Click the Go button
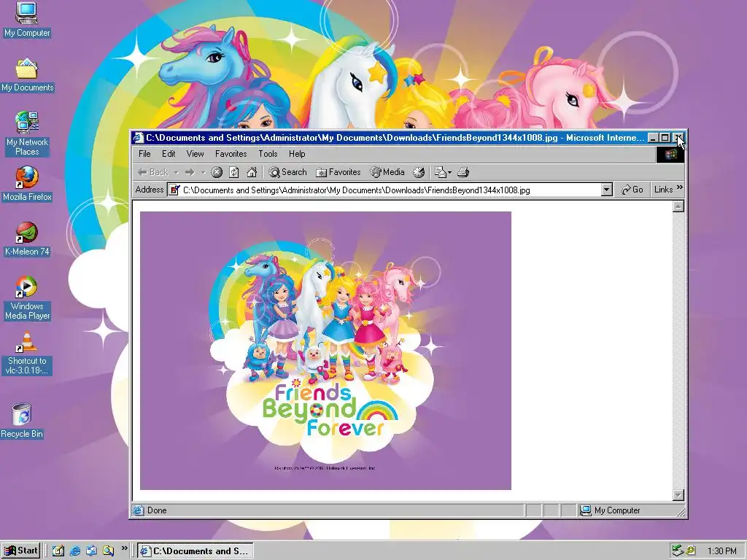The image size is (747, 560). (632, 190)
